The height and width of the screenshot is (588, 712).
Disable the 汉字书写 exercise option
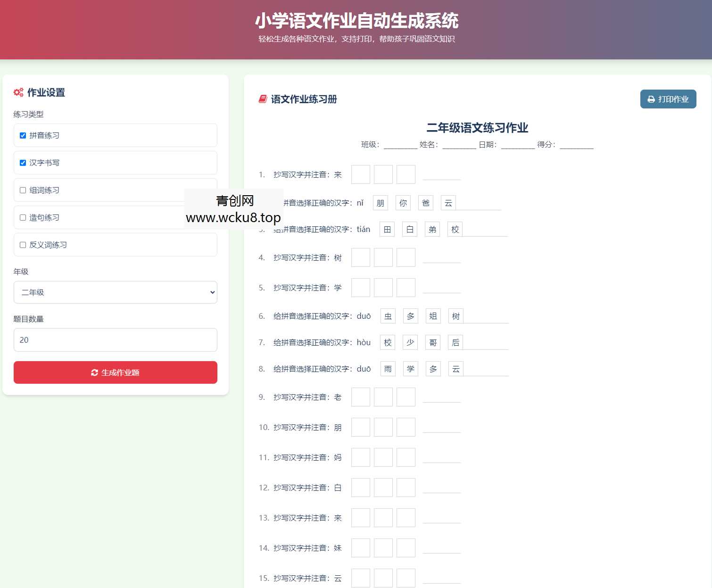click(x=23, y=163)
